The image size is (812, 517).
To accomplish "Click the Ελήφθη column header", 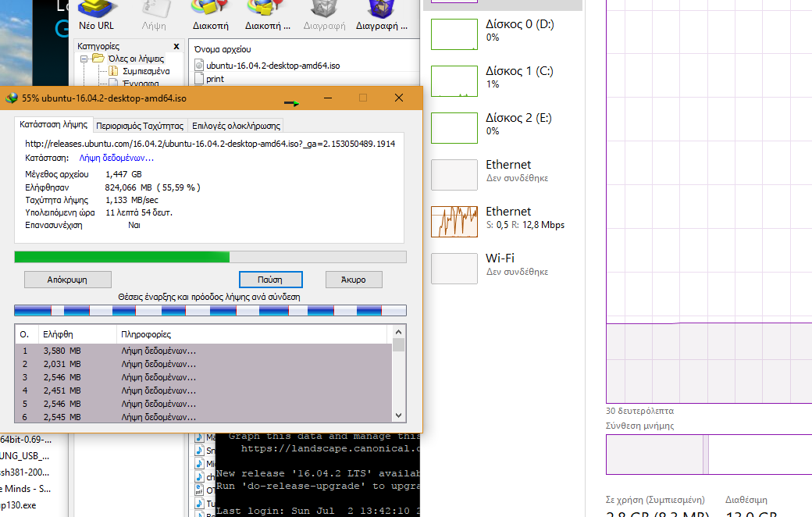I will [77, 335].
